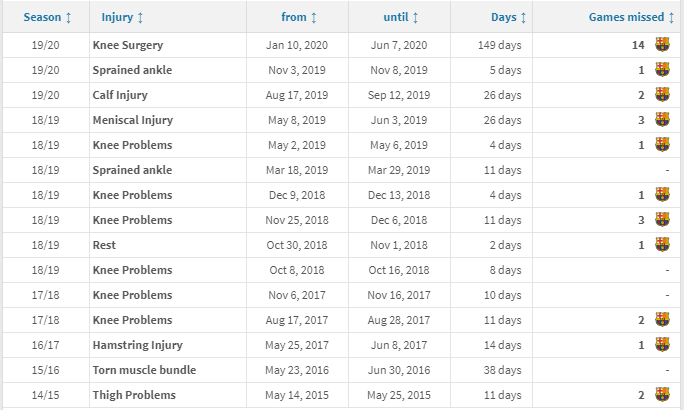Click the club crest in Calf Injury row

click(x=662, y=95)
